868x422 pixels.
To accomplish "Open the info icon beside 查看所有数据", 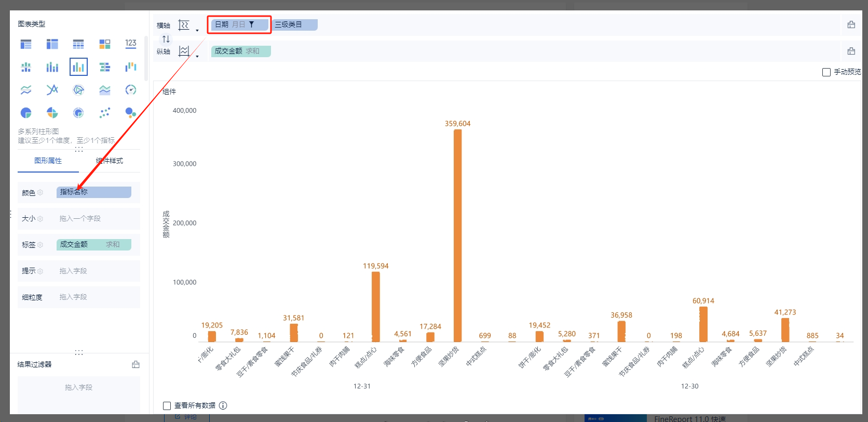I will click(x=223, y=405).
